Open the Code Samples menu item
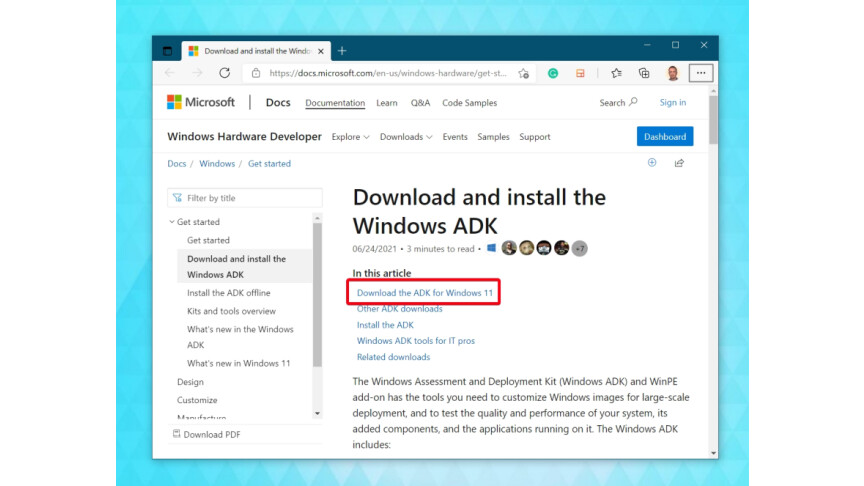This screenshot has height=486, width=864. 469,102
